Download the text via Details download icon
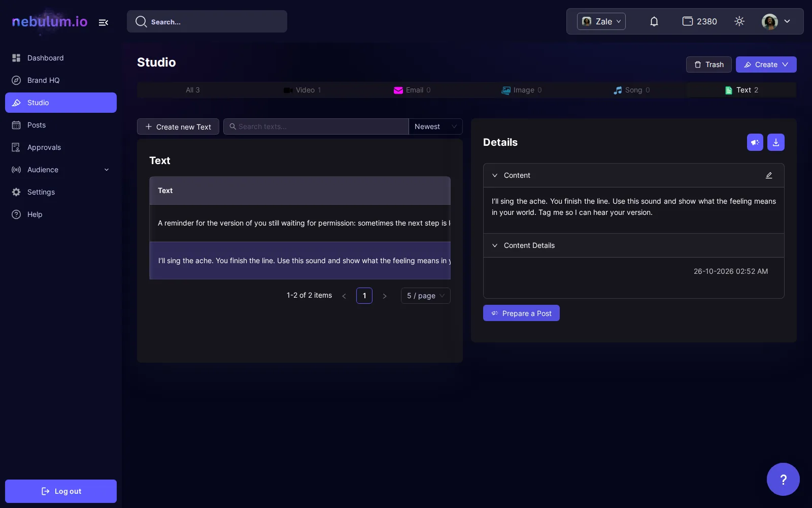 (x=776, y=142)
